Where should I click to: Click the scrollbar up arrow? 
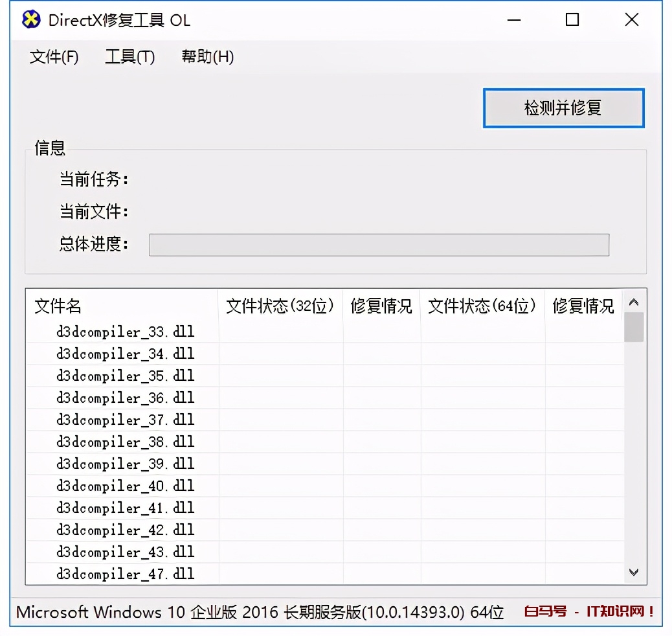pos(634,301)
